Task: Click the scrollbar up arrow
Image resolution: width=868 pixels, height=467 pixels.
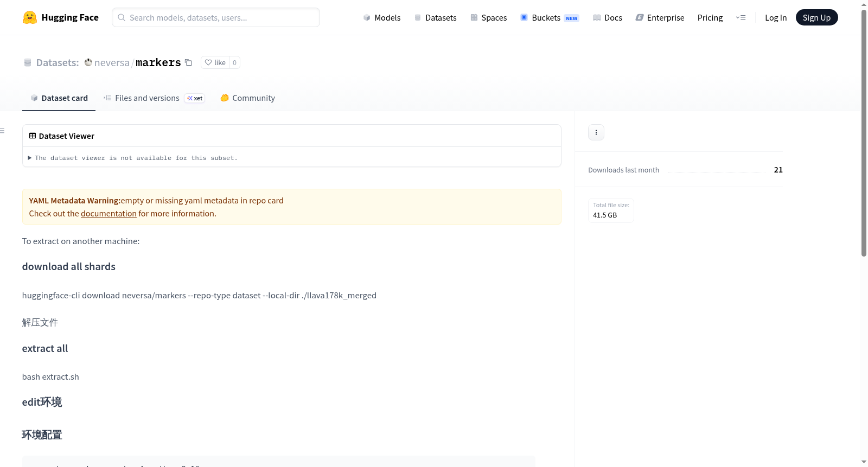Action: coord(864,4)
